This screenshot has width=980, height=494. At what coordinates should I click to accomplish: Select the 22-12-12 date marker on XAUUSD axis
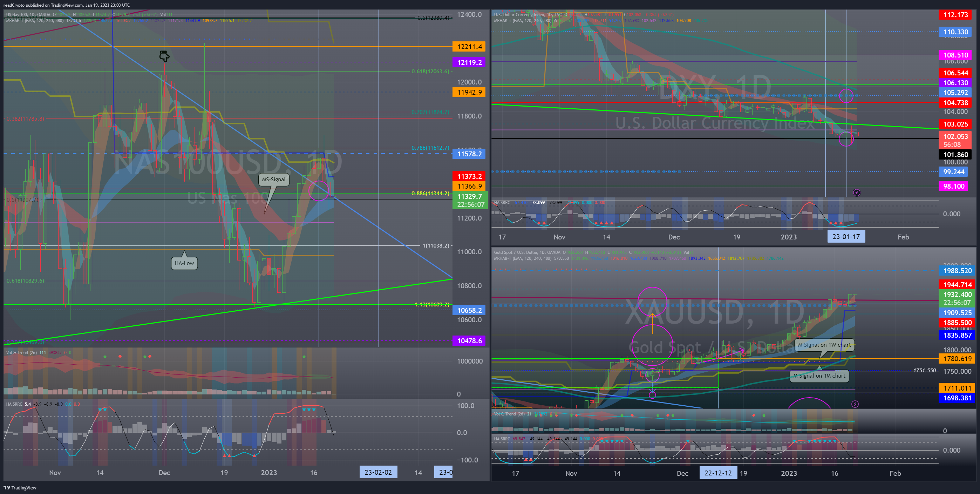[718, 473]
